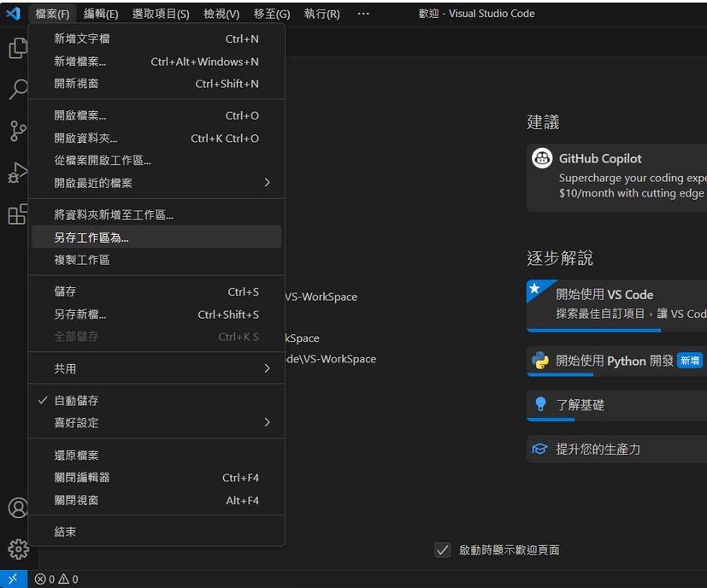Select 從檔案開啟工作區... menu entry
707x588 pixels.
(x=156, y=161)
